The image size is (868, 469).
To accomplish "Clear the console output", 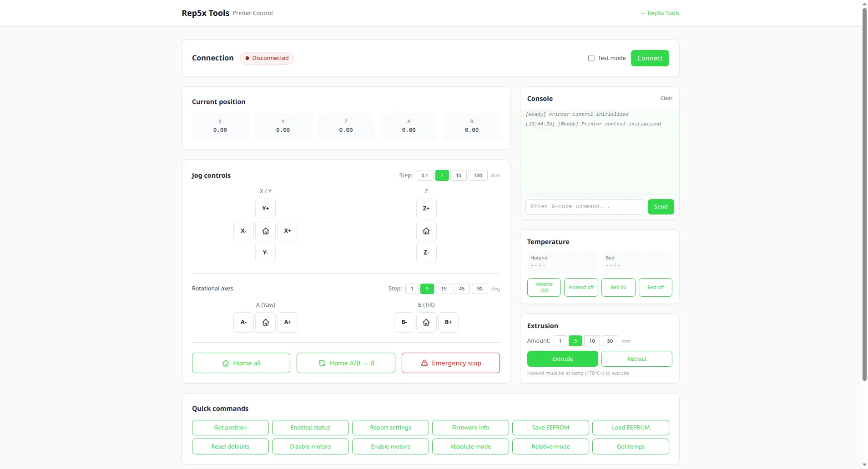I will pos(666,98).
